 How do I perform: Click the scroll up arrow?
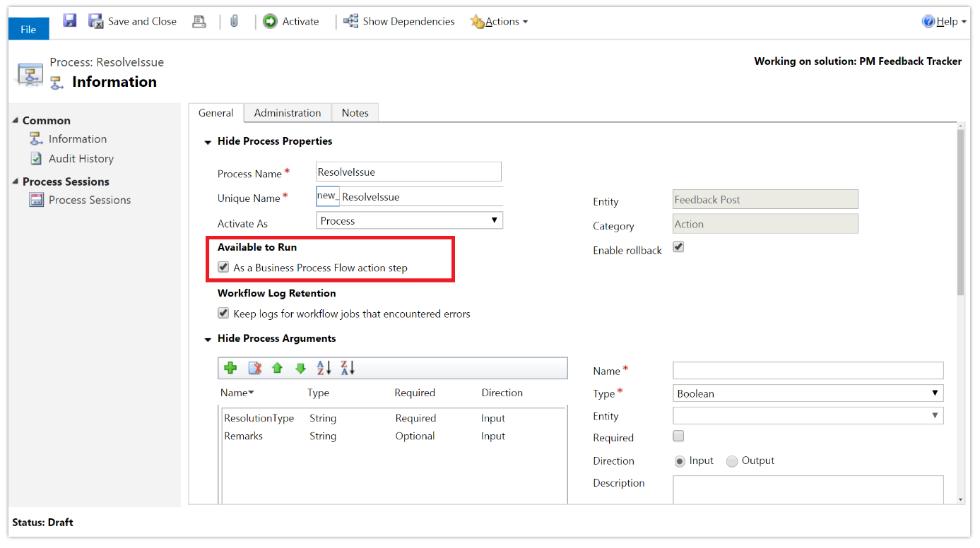(960, 126)
